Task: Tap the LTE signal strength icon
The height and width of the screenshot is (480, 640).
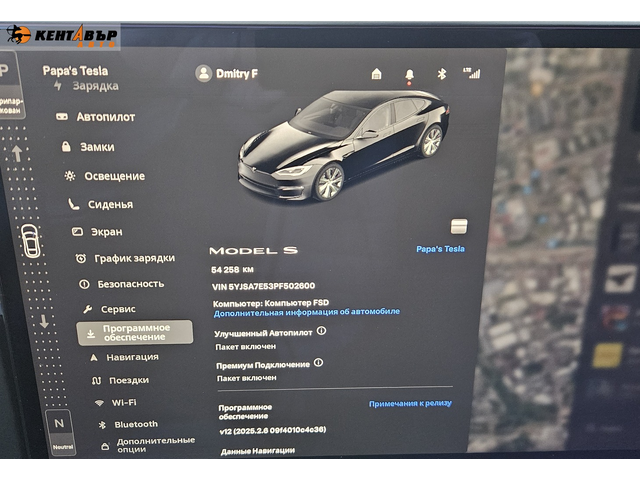Action: click(472, 73)
